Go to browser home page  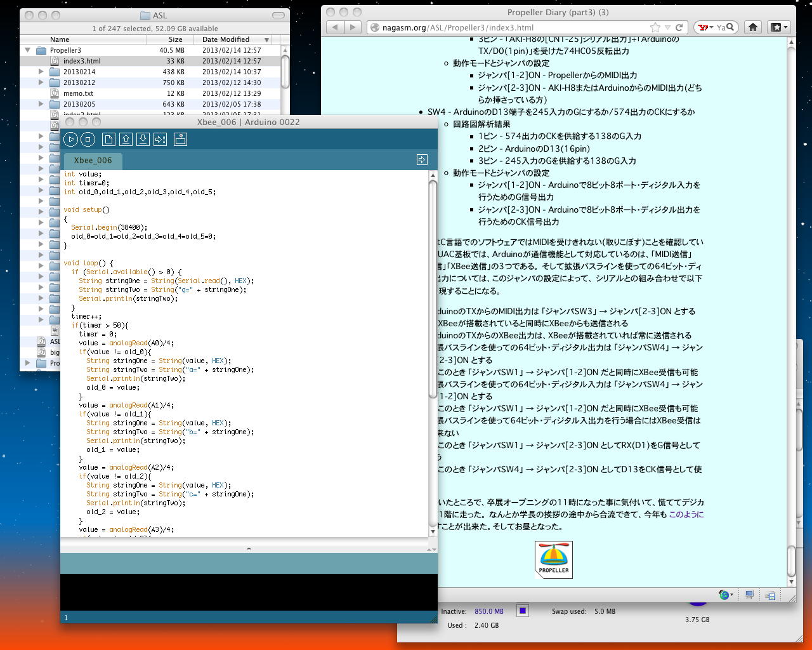click(x=752, y=27)
